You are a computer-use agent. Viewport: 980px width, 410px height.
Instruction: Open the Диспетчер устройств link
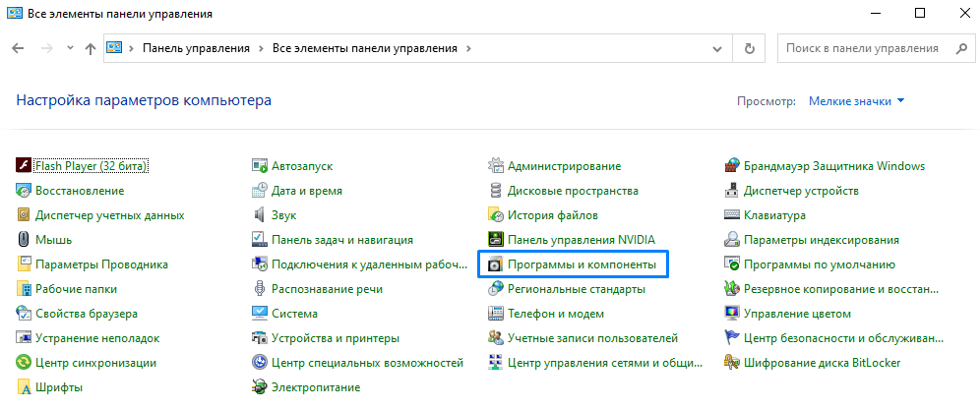[x=801, y=191]
